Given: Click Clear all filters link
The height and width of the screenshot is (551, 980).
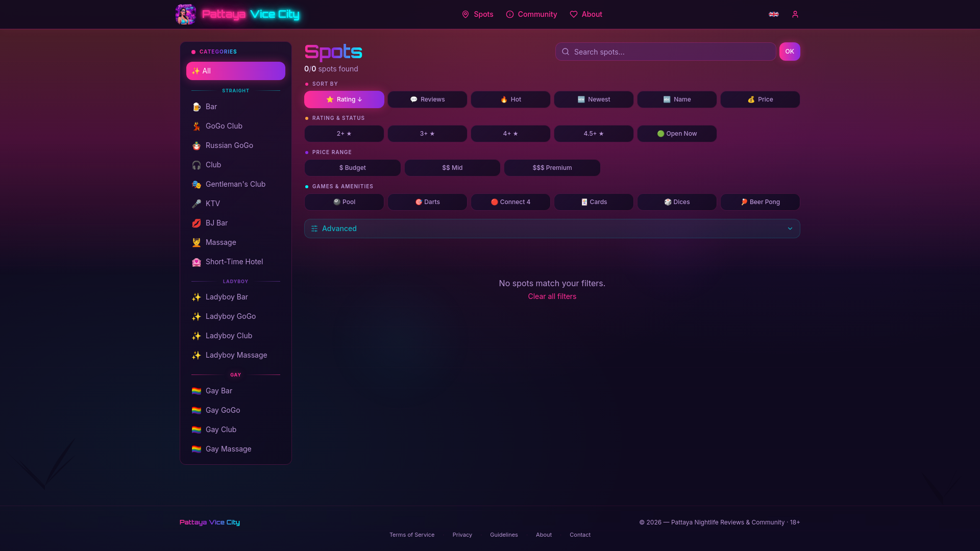Looking at the screenshot, I should (x=552, y=296).
